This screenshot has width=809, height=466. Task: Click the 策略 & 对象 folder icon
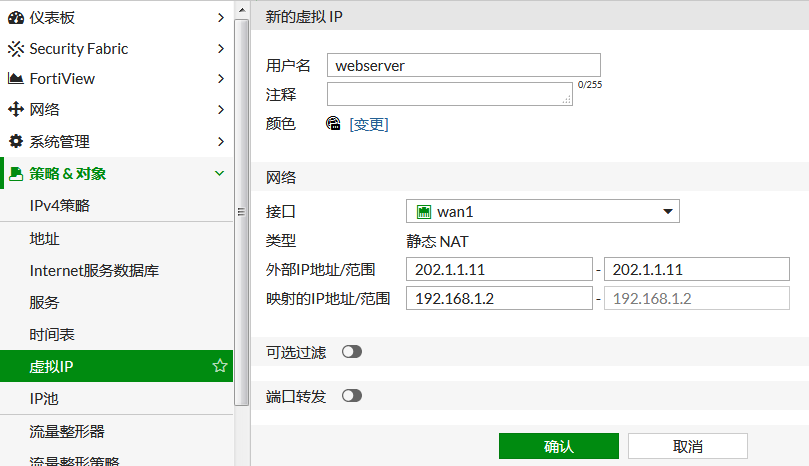click(x=16, y=174)
